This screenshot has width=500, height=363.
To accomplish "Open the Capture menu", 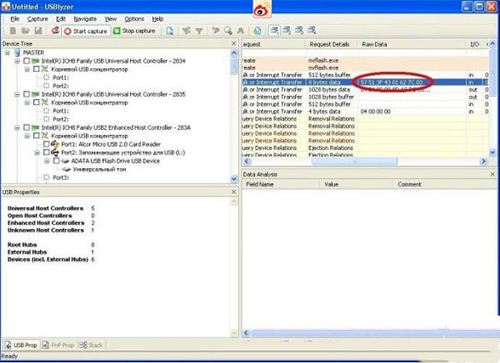I will [37, 19].
